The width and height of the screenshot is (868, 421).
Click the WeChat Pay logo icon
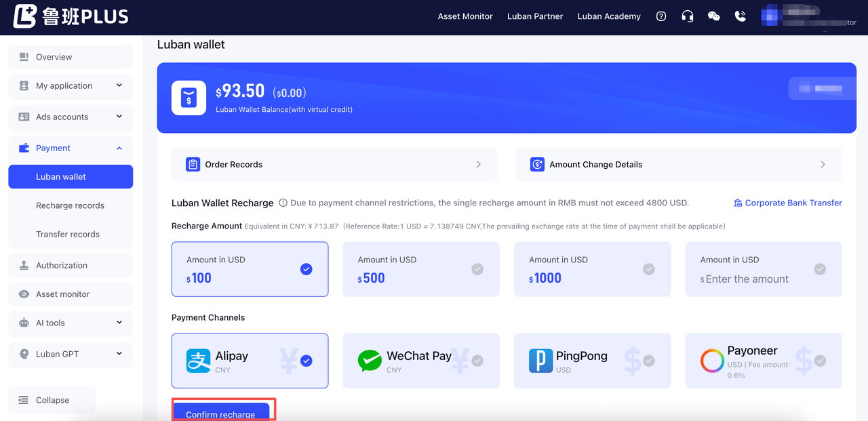(x=370, y=361)
